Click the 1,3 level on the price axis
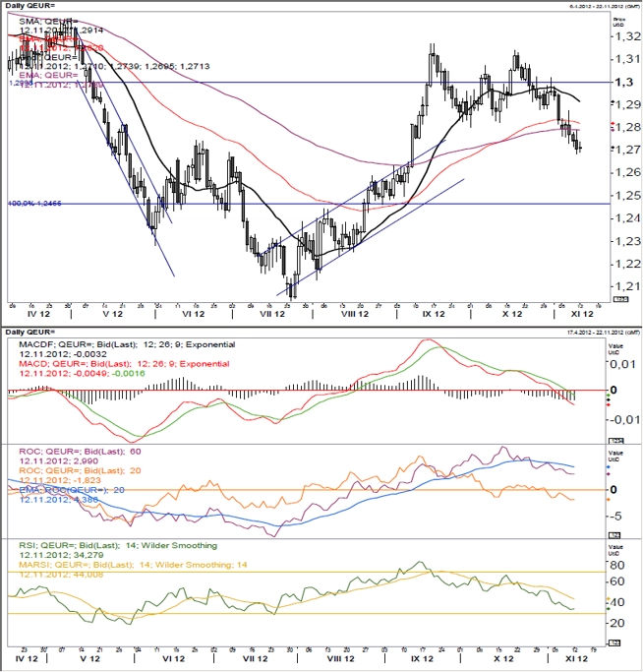Image resolution: width=643 pixels, height=672 pixels. (624, 82)
